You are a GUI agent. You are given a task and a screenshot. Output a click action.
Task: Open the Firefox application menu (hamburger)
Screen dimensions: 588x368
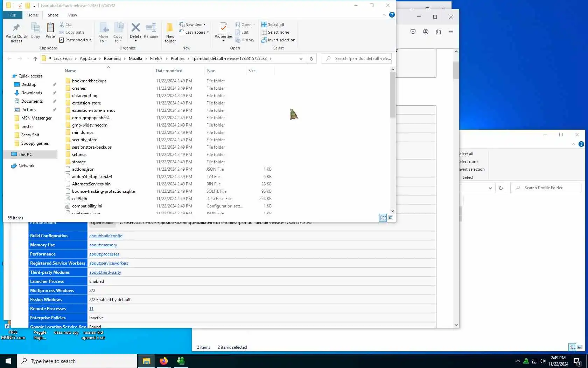click(451, 32)
